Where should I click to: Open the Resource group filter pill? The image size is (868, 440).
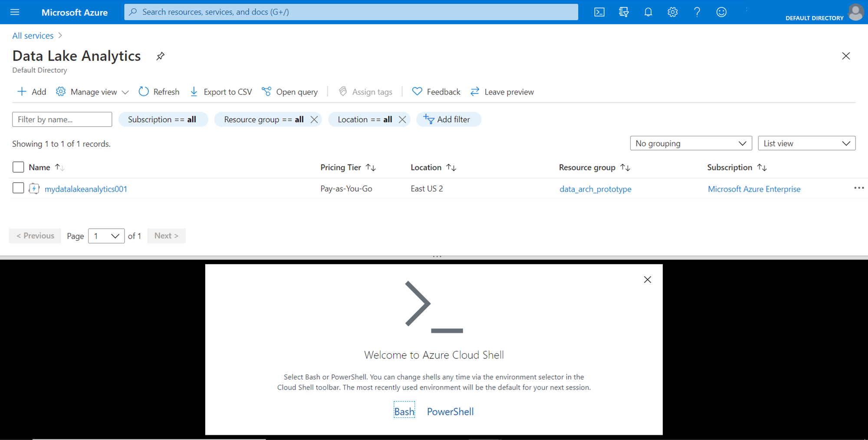point(263,119)
